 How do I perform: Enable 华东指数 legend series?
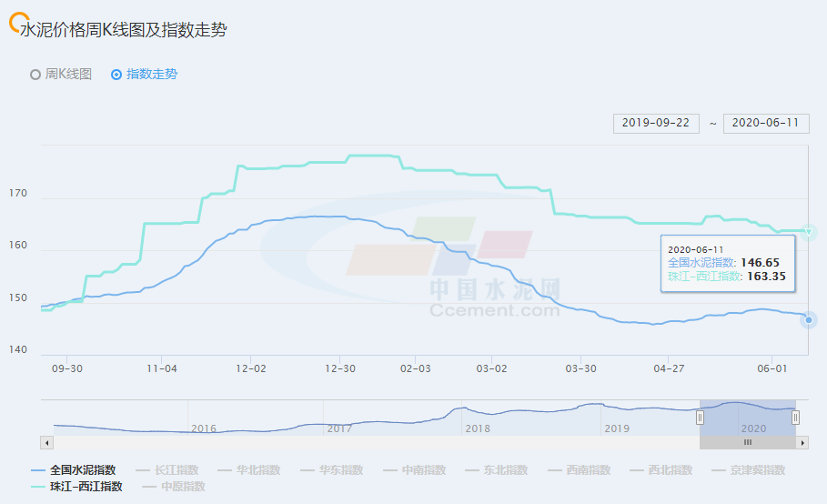tap(332, 470)
